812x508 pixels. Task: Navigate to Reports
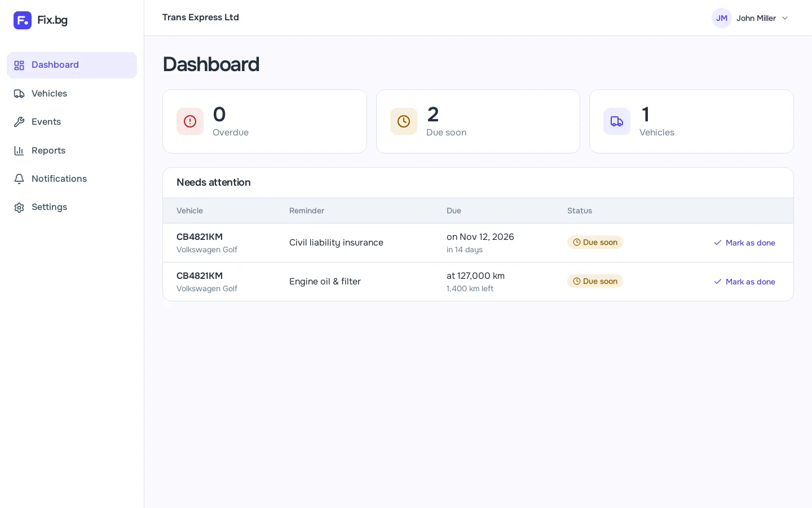(72, 151)
